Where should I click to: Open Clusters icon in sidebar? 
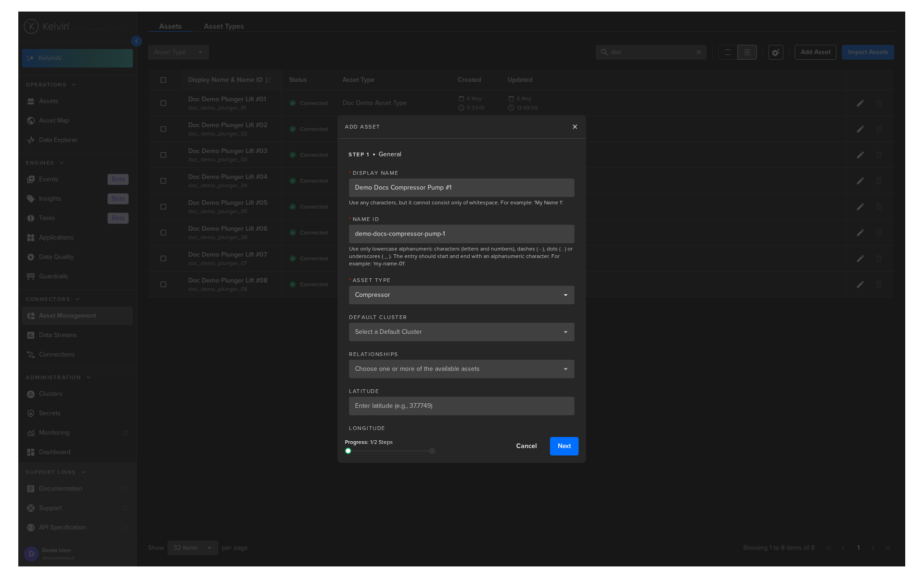click(x=31, y=394)
